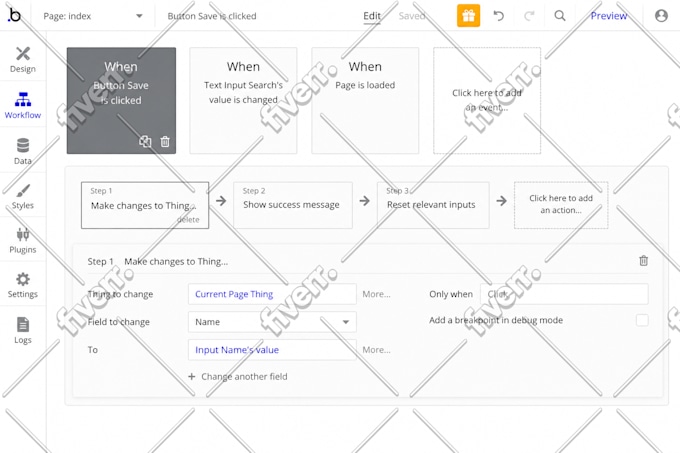This screenshot has width=680, height=453.
Task: Click the Saved status label
Action: click(412, 16)
